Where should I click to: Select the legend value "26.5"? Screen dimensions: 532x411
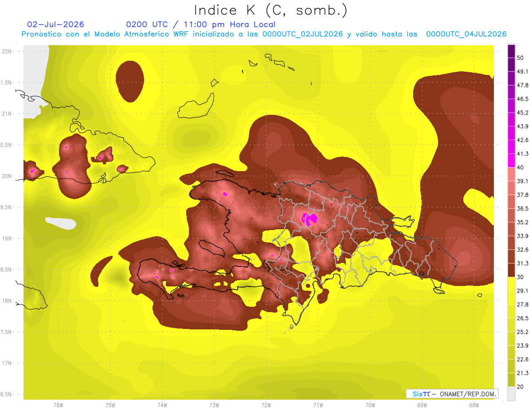(523, 318)
